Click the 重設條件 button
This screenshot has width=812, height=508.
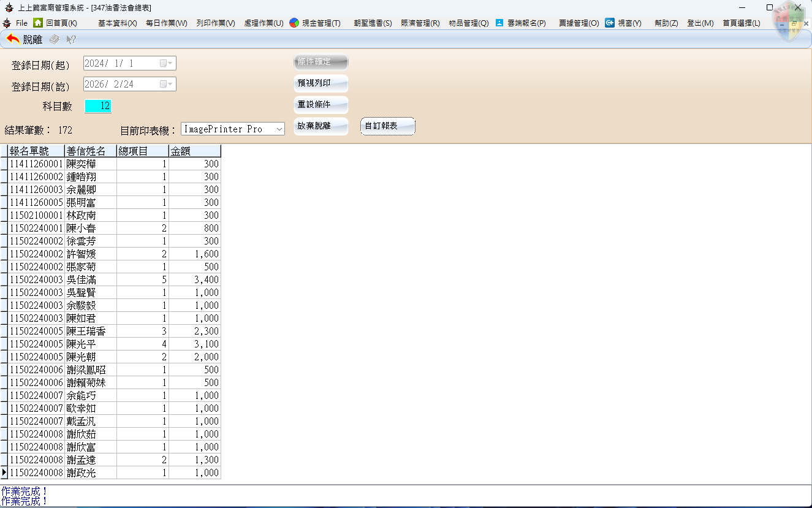coord(321,105)
